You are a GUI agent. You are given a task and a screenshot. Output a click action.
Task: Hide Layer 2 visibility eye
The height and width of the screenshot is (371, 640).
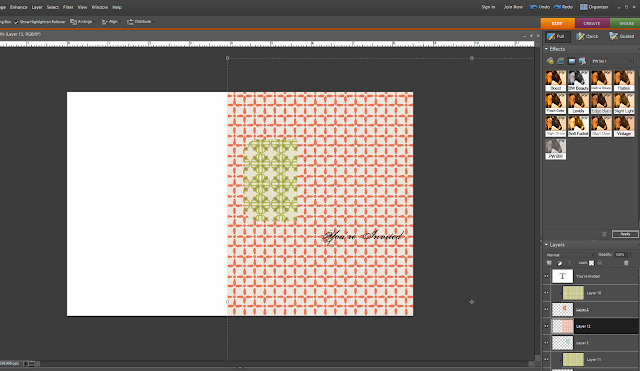click(547, 343)
